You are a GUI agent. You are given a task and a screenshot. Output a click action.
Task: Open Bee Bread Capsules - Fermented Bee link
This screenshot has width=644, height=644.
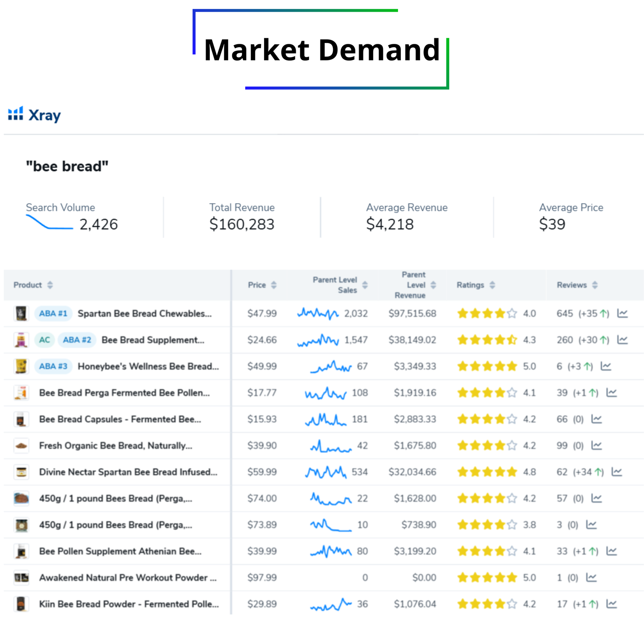(x=120, y=419)
